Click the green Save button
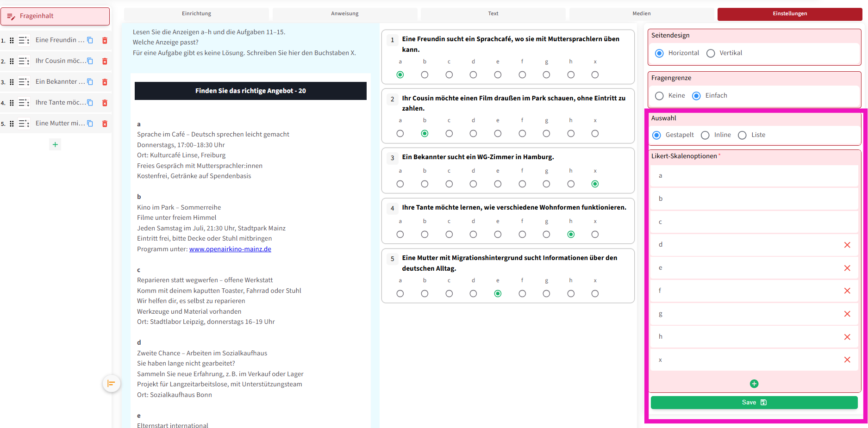Screen dimensions: 868x428 (x=754, y=403)
